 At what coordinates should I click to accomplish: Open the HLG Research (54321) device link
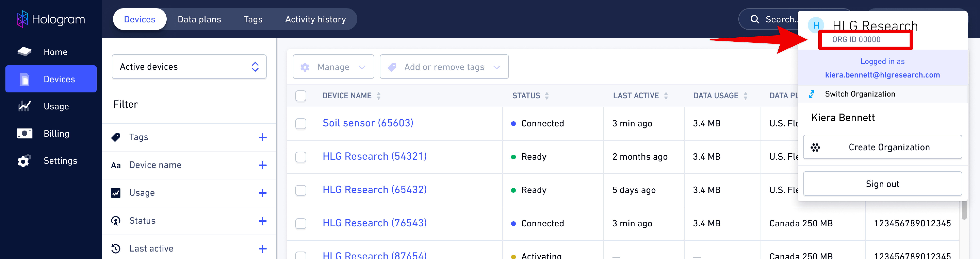[x=374, y=157]
